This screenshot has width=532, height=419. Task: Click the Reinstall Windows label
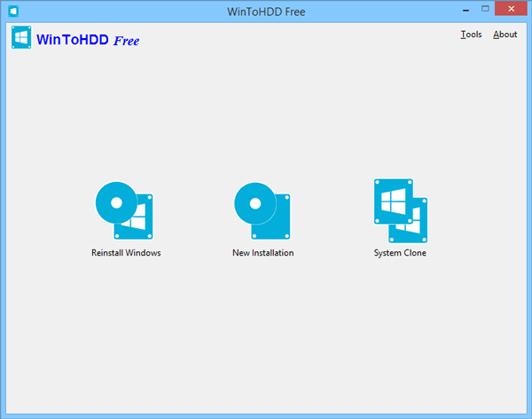[126, 253]
